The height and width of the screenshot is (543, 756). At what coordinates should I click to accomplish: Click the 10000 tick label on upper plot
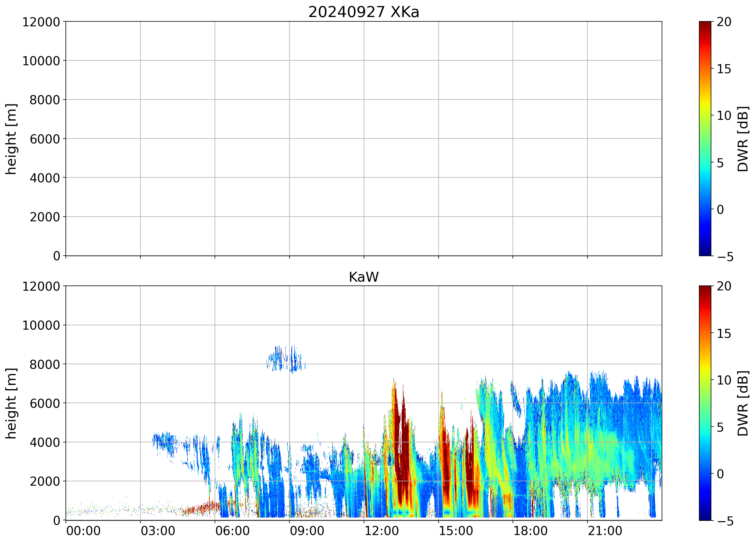[x=41, y=61]
